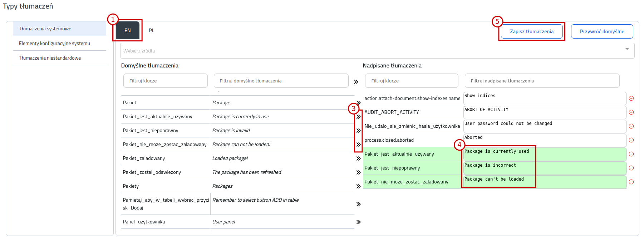Switch to the PL language tab
The image size is (644, 242).
[x=152, y=30]
